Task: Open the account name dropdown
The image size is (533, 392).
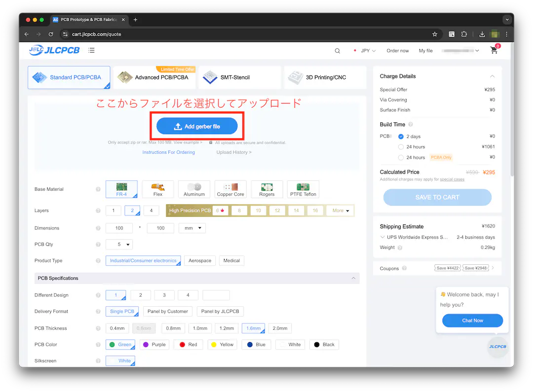Action: click(x=460, y=51)
